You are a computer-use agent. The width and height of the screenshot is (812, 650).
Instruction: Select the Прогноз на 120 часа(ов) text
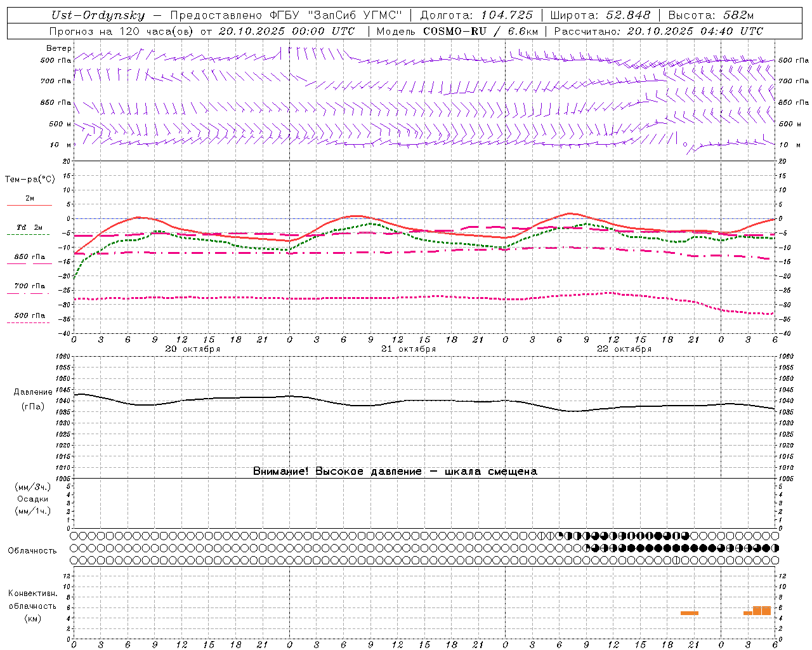[122, 31]
